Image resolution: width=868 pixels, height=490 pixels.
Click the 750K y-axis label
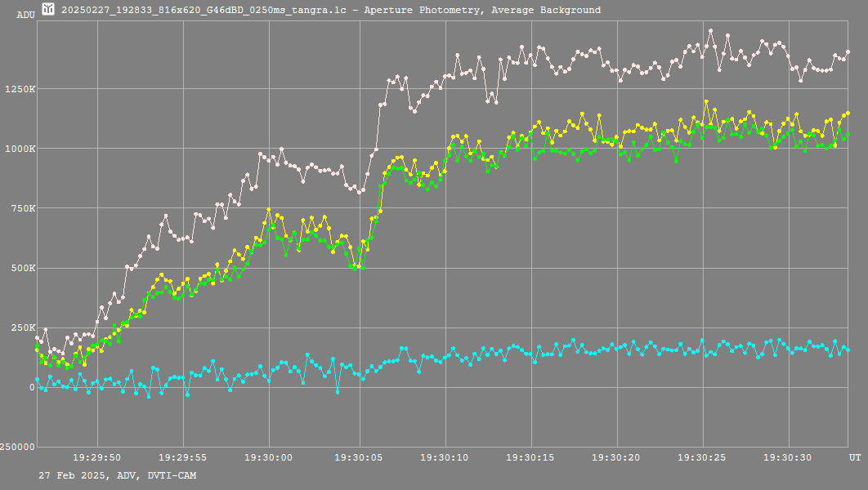click(x=21, y=208)
